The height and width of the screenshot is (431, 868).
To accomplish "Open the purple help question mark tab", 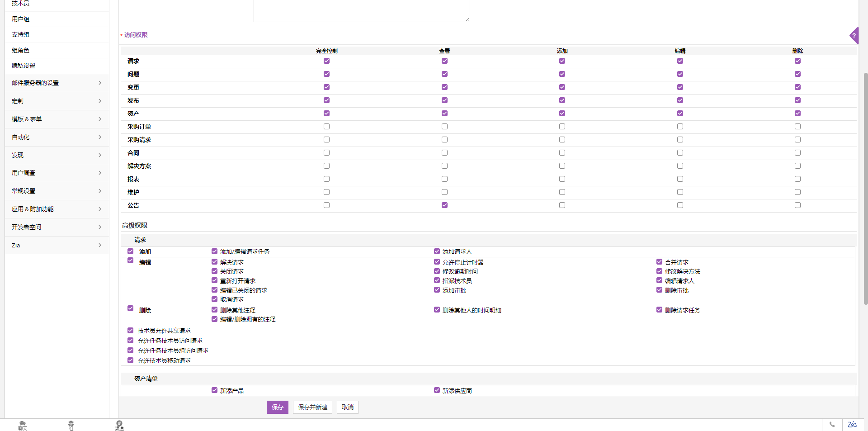I will tap(854, 35).
